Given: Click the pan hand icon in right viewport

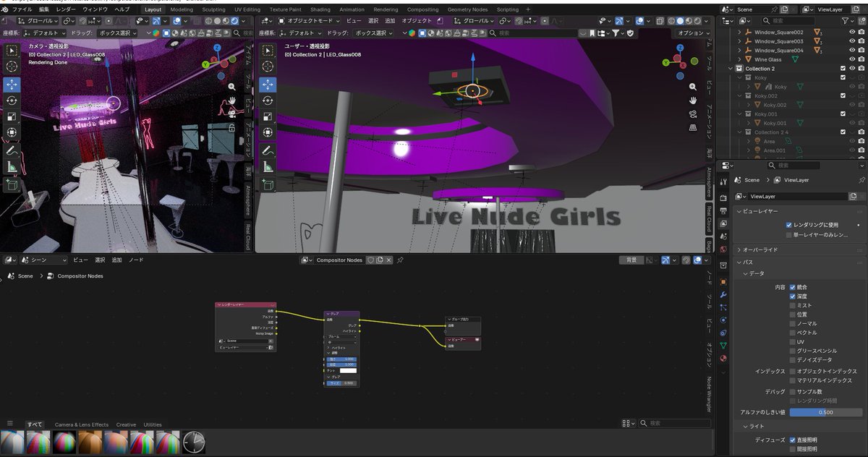Looking at the screenshot, I should [693, 100].
